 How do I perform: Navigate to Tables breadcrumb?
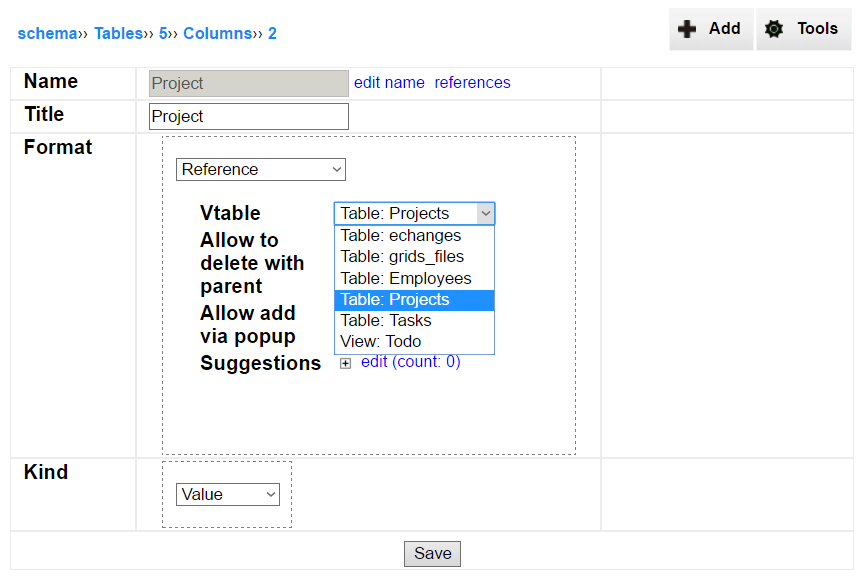119,34
